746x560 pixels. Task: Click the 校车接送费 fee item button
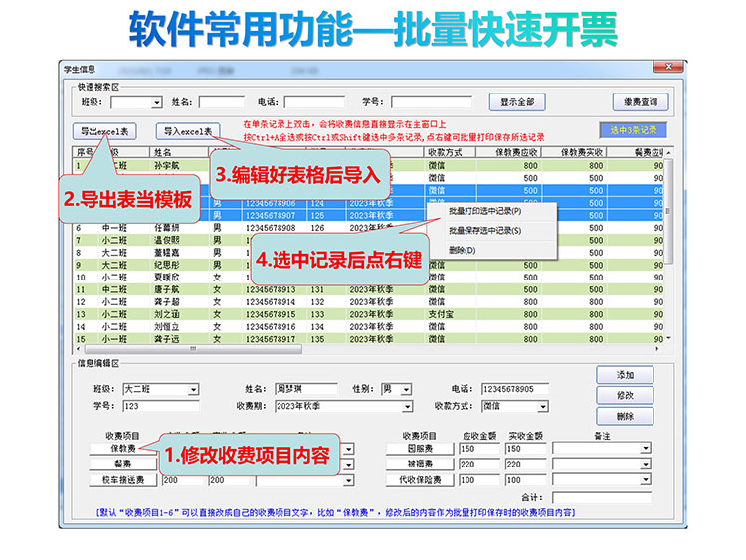point(123,480)
